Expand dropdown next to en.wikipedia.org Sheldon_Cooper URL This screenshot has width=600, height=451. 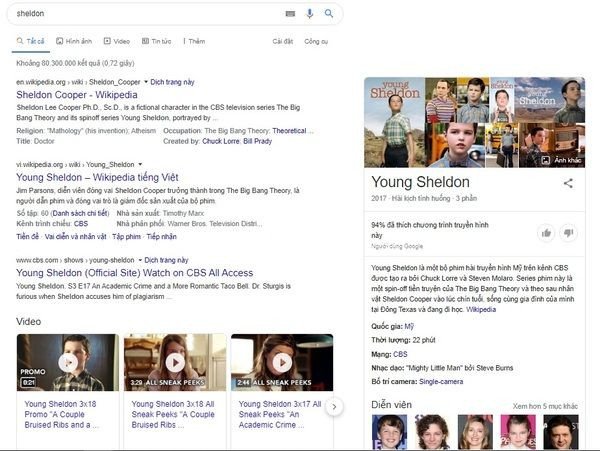pos(146,82)
